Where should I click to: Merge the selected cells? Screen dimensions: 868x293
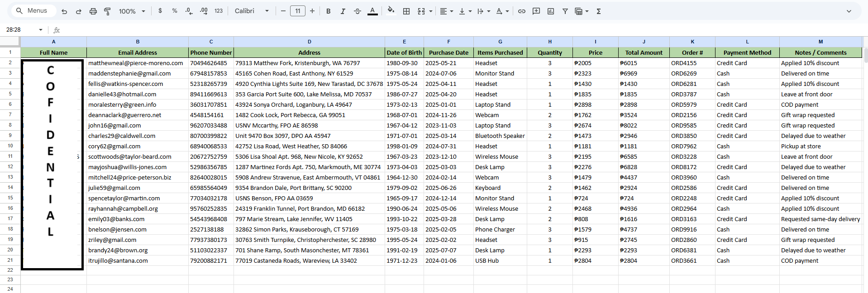(421, 11)
